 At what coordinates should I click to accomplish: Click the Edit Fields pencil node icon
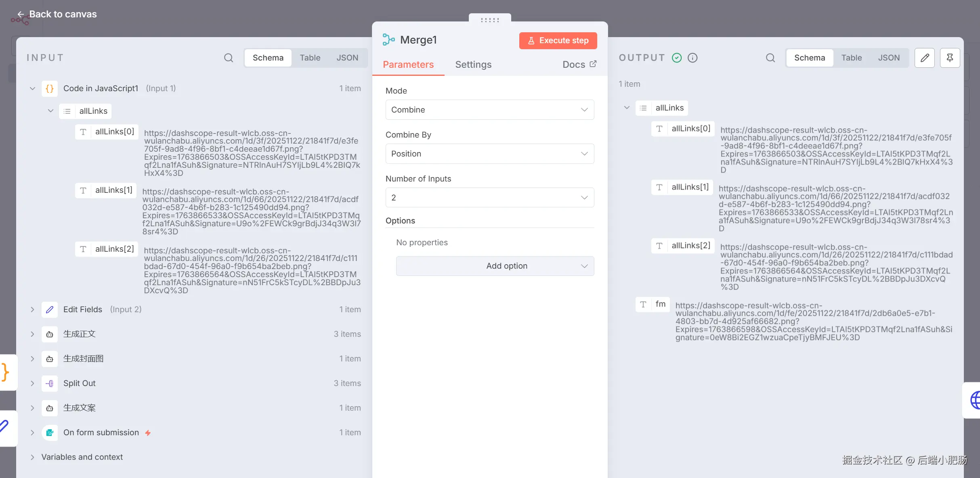(x=50, y=309)
